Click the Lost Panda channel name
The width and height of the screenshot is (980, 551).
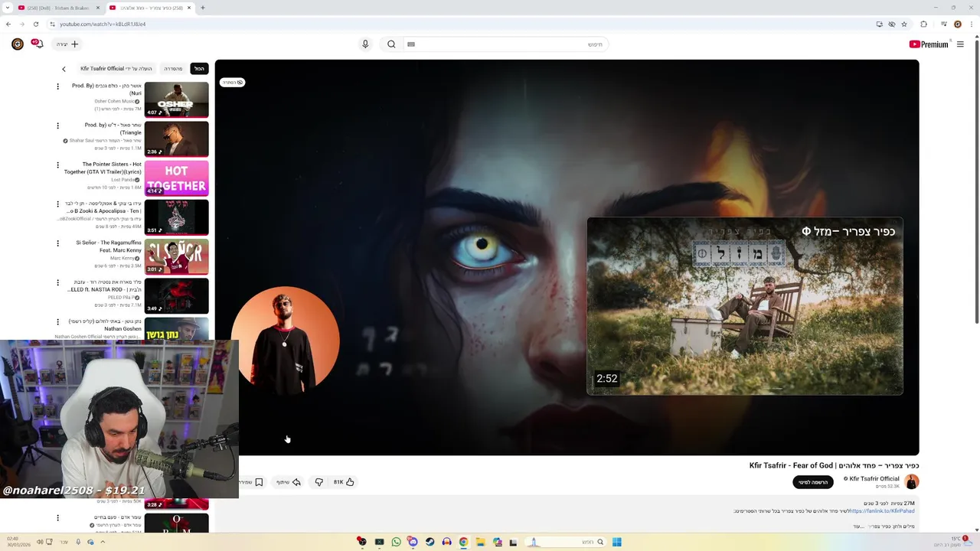[x=123, y=180]
